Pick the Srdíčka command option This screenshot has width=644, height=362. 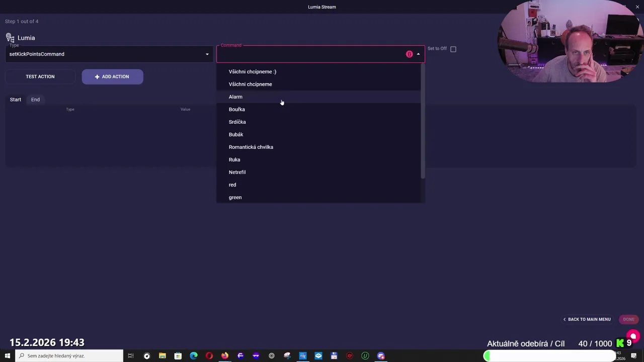(x=319, y=122)
